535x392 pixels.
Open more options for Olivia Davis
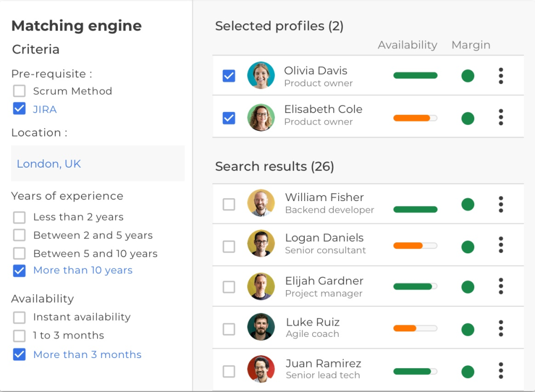(501, 76)
